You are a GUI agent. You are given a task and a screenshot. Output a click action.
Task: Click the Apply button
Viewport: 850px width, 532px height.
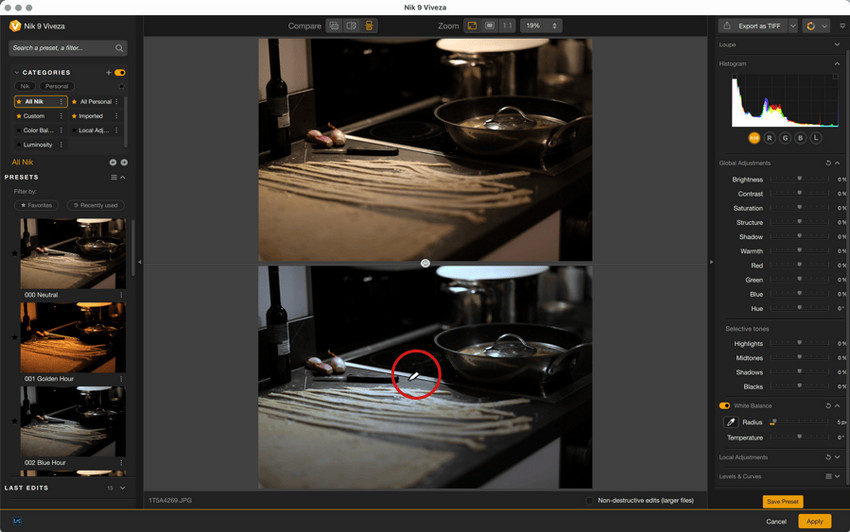(x=814, y=521)
